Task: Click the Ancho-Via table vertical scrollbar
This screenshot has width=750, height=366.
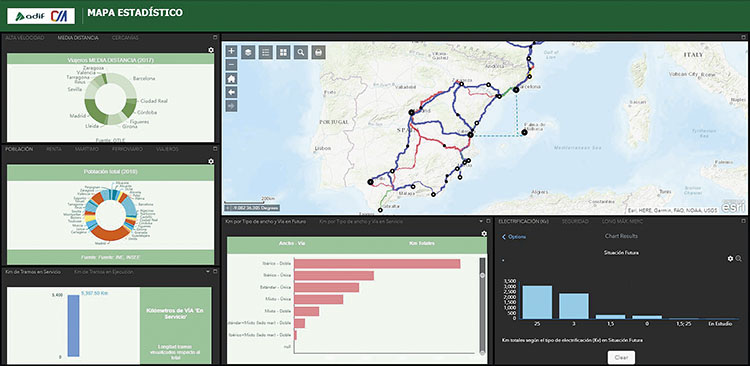Action: [x=482, y=306]
